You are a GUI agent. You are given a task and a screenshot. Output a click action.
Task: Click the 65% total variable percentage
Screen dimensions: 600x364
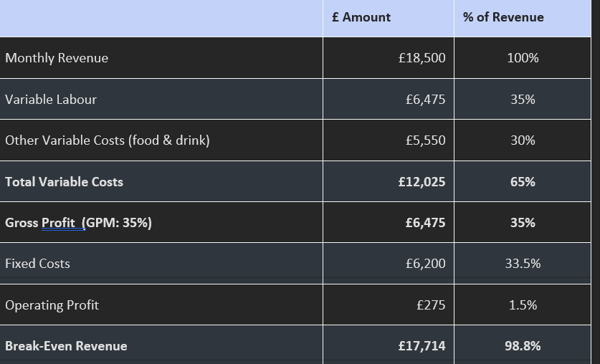[x=523, y=181]
